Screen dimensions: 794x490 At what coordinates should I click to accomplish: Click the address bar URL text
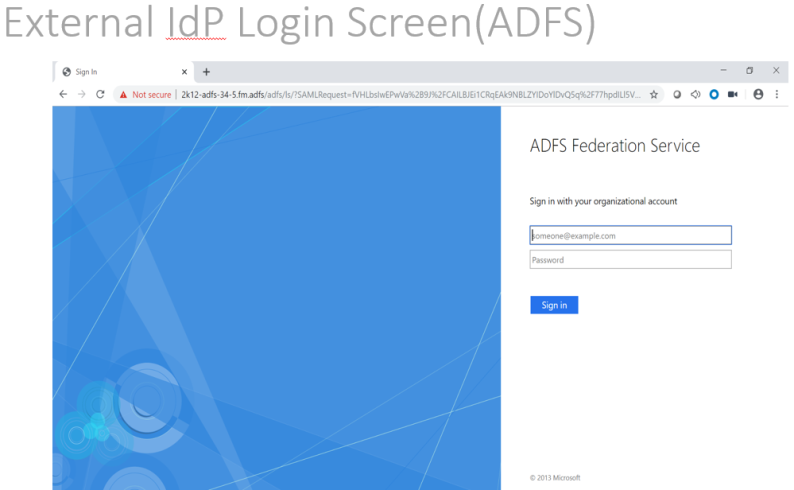pyautogui.click(x=400, y=94)
